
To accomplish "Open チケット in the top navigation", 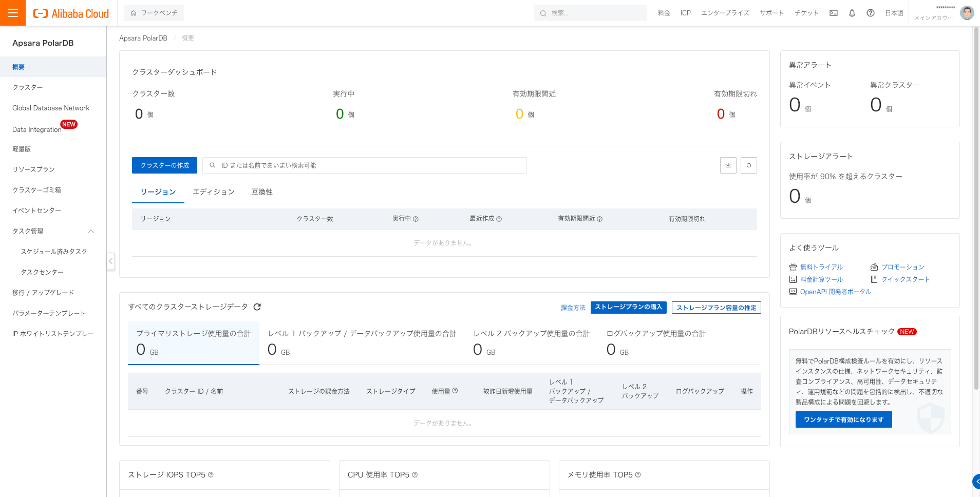I will point(806,13).
